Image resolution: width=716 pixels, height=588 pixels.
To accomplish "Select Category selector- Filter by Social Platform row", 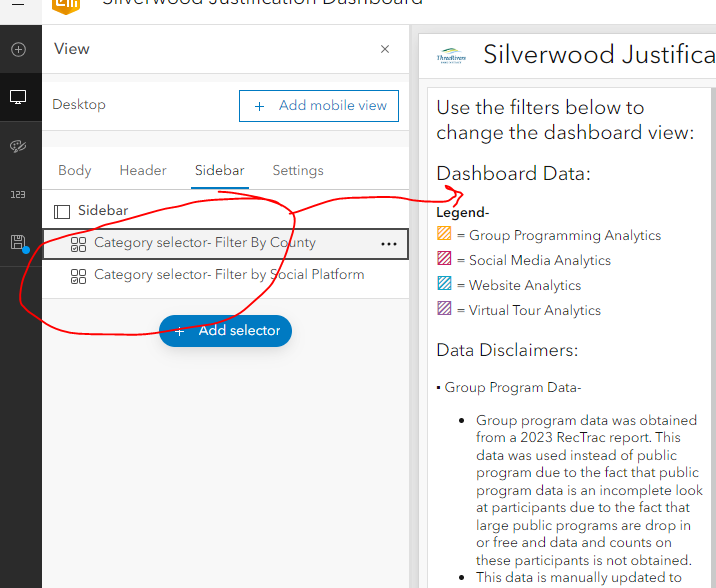I will tap(225, 275).
